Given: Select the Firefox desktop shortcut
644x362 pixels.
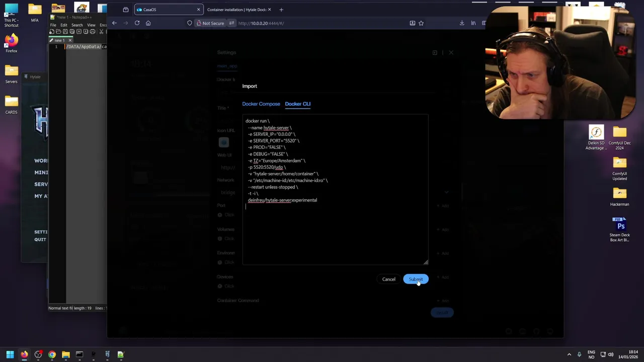Looking at the screenshot, I should tap(11, 44).
